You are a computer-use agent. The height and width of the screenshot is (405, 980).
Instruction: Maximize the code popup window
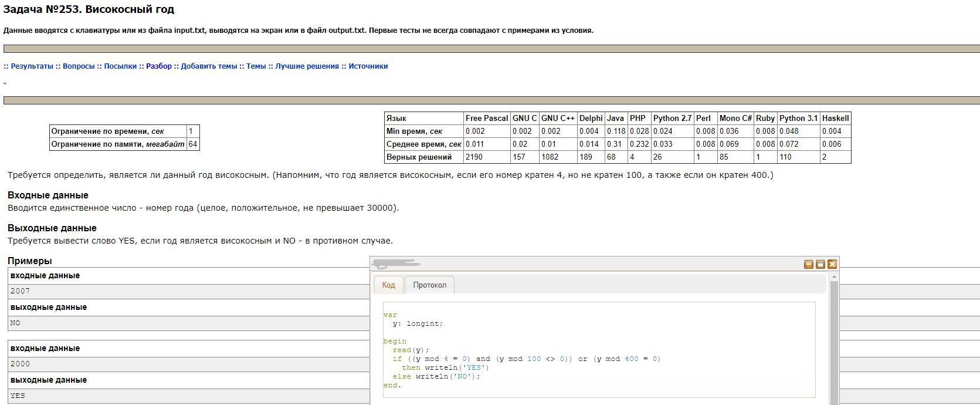tap(820, 264)
